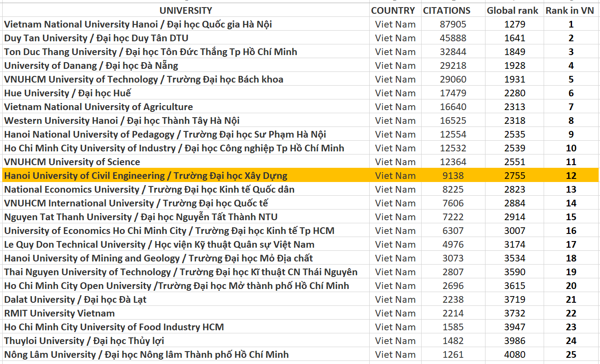Click the Thuyloi University cell
The image size is (600, 364).
coord(186,340)
